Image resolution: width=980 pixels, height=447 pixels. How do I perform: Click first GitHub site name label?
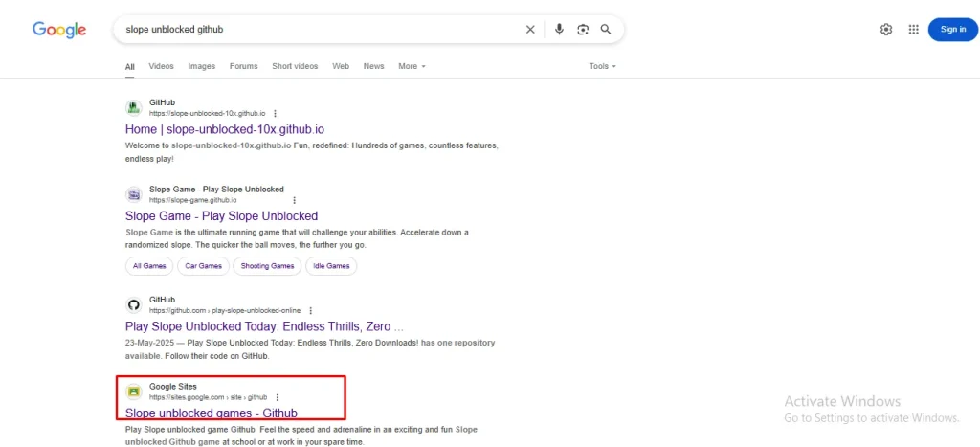pyautogui.click(x=163, y=102)
